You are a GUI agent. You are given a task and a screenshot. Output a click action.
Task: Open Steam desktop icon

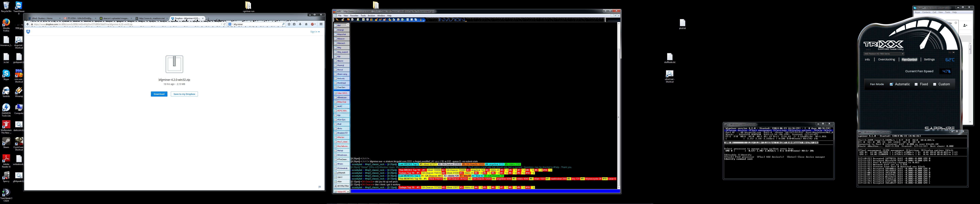coord(6,143)
